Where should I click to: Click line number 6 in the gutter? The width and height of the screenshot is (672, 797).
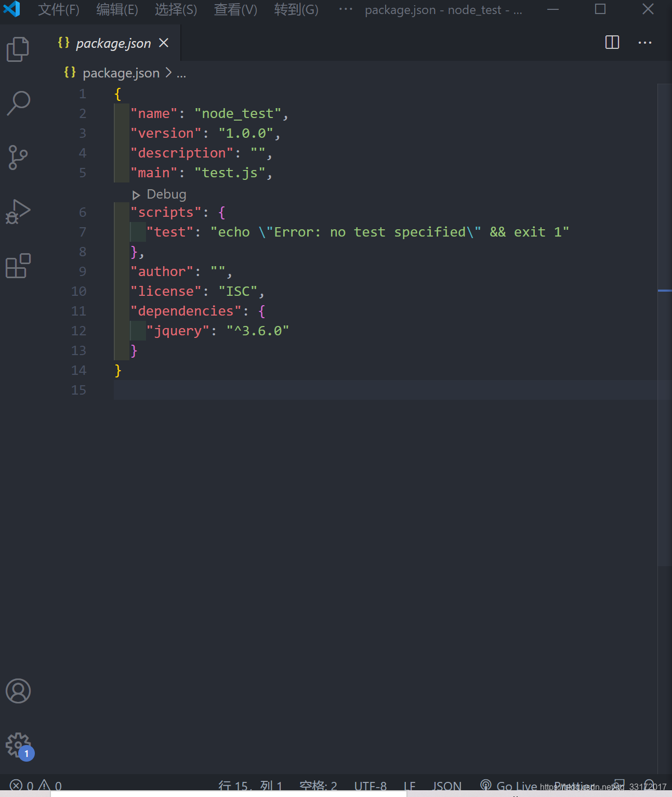coord(83,212)
